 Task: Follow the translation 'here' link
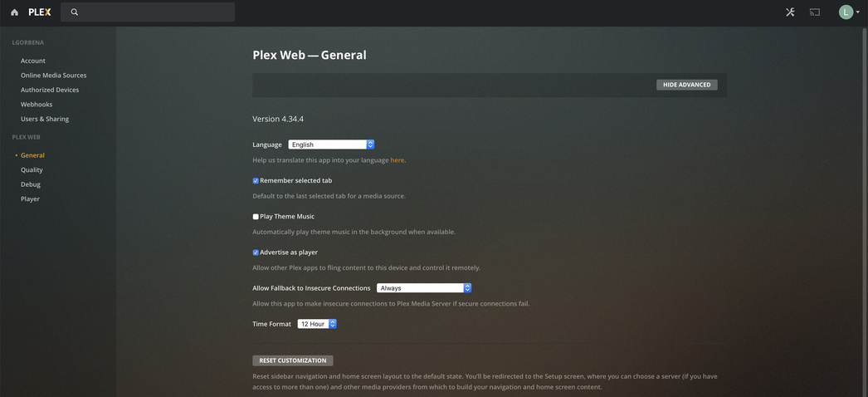(x=397, y=160)
